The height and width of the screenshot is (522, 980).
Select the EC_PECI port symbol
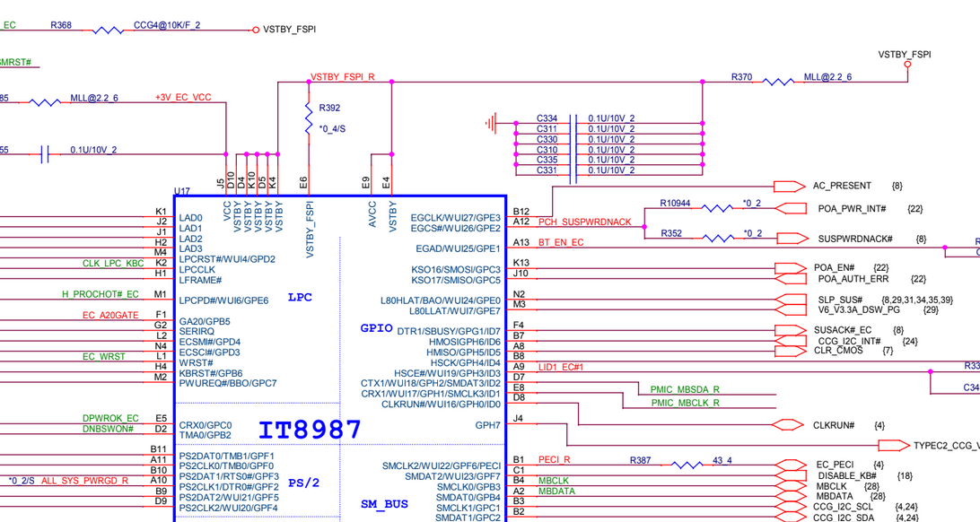click(791, 465)
